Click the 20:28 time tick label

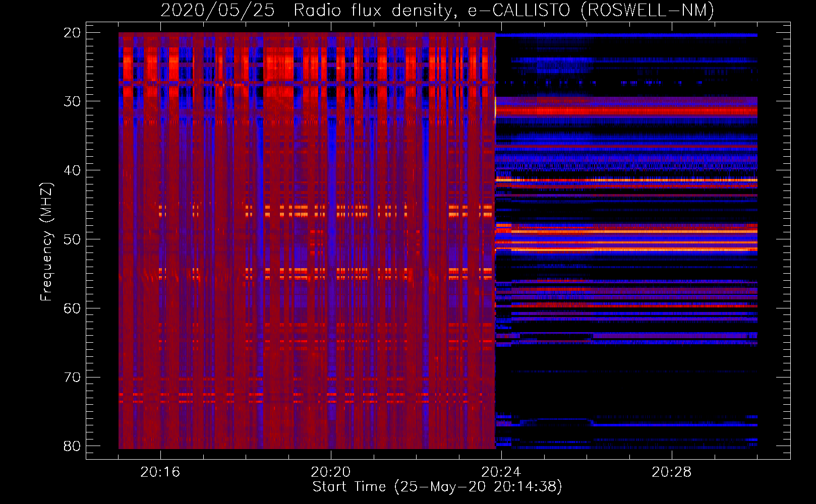click(x=672, y=472)
